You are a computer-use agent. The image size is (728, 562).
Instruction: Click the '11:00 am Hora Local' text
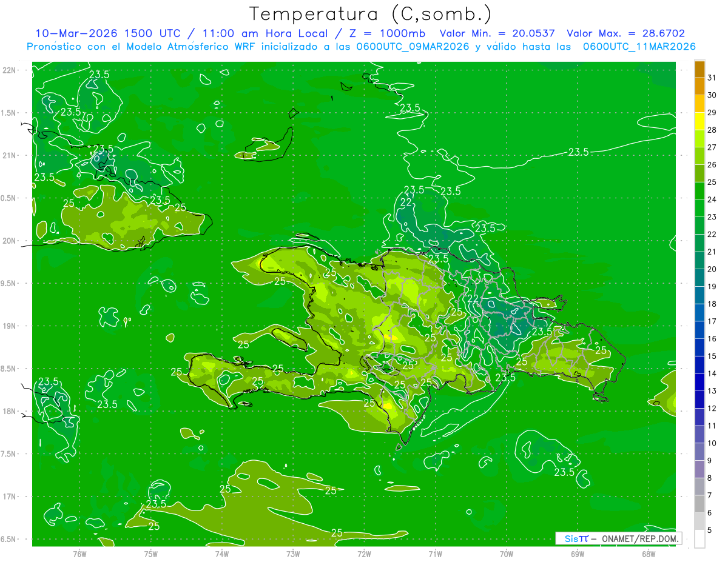tap(263, 33)
